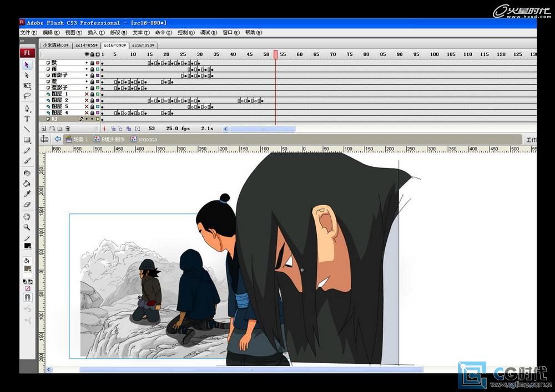Switch to the sc14-055* document tab
Viewport: 555px width, 392px height.
[x=87, y=45]
